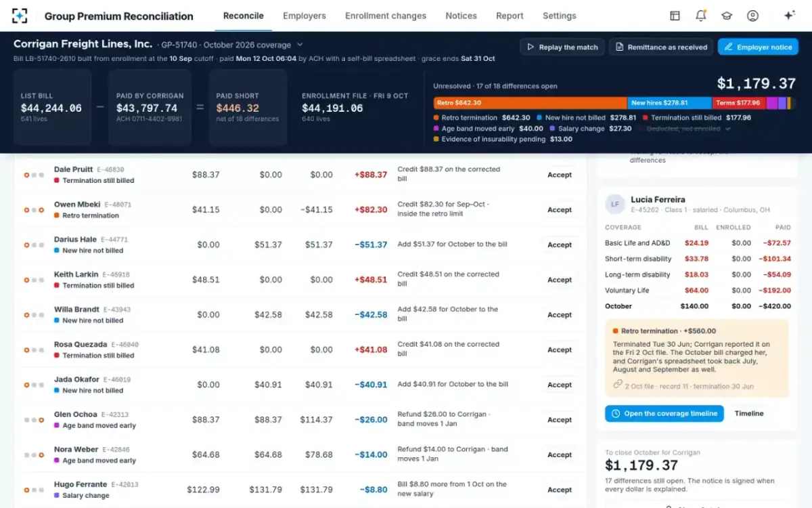The image size is (812, 508).
Task: Click Replay the match button
Action: click(562, 47)
